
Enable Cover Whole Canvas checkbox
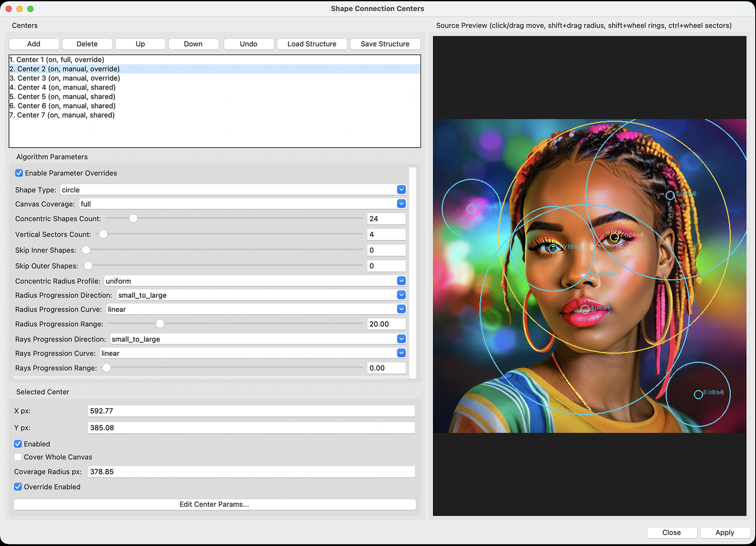18,457
